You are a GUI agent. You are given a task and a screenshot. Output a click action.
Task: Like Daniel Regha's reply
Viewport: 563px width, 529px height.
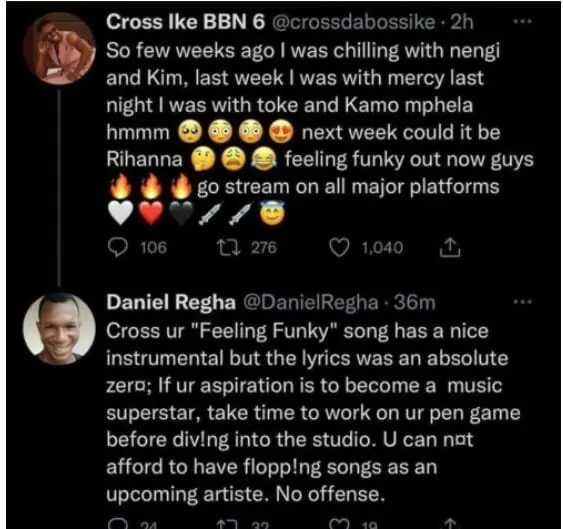tap(339, 525)
